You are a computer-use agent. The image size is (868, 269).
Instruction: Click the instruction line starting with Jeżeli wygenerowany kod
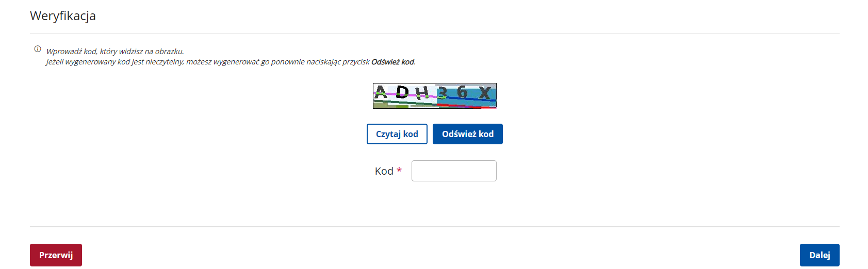tap(231, 62)
